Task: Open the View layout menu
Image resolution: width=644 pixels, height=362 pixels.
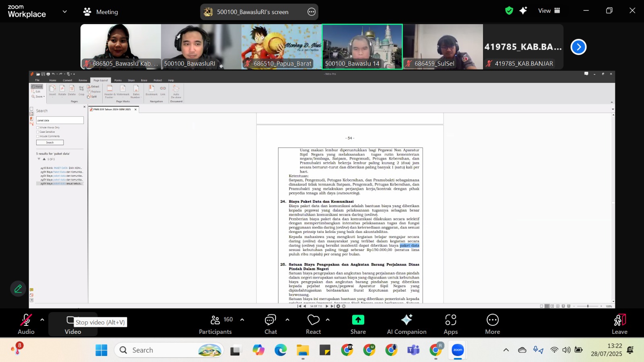Action: (x=549, y=11)
